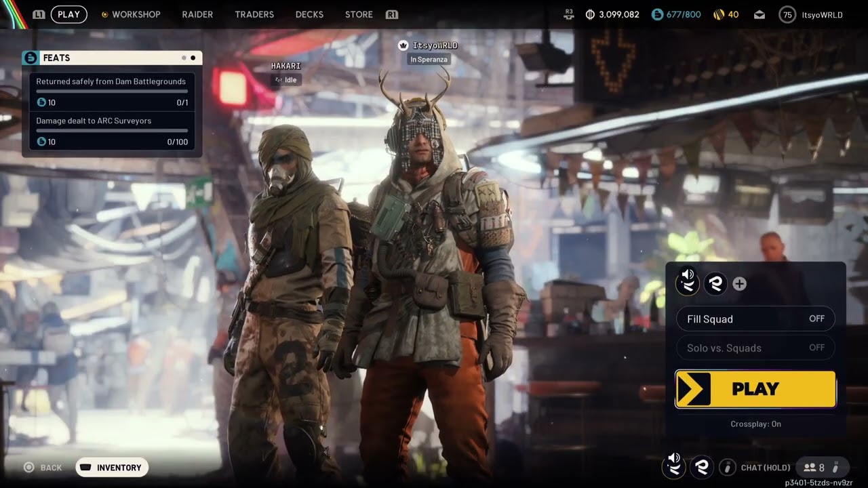
Task: Click the L1 previous-tab indicator
Action: pyautogui.click(x=39, y=14)
